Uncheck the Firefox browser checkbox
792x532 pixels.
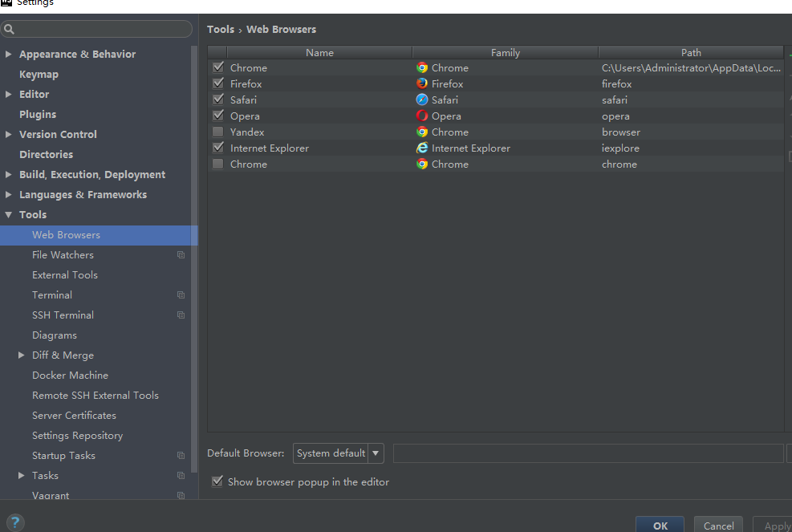218,83
